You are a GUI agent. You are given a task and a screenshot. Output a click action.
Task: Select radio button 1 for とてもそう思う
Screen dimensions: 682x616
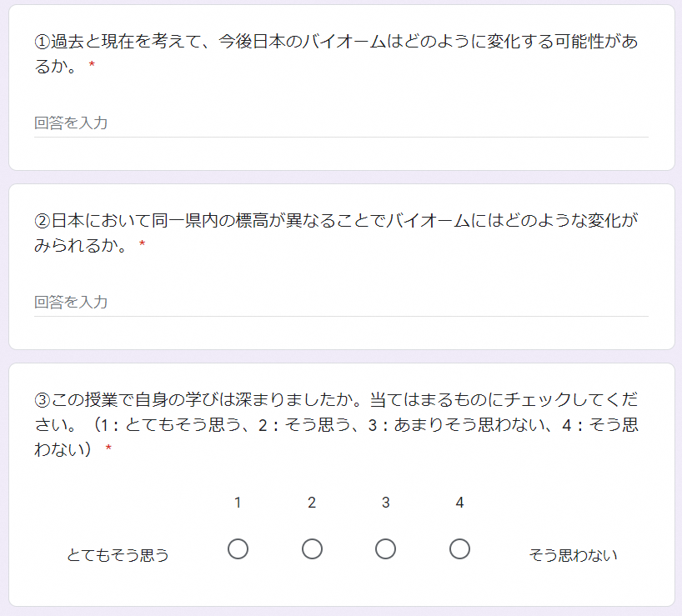tap(238, 549)
